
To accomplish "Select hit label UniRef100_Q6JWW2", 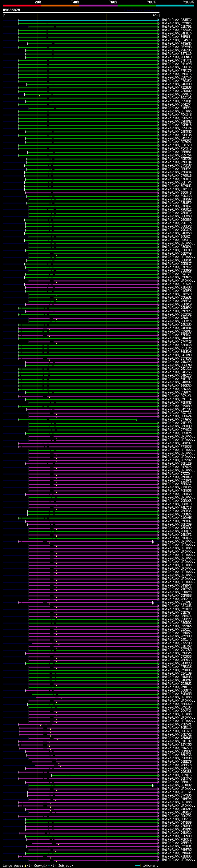I will pyautogui.click(x=177, y=785).
